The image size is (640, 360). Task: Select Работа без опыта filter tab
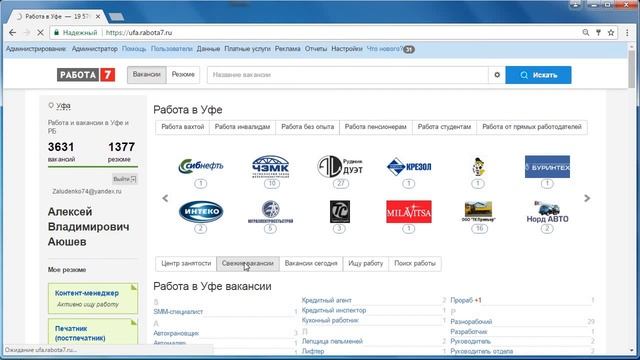(307, 127)
